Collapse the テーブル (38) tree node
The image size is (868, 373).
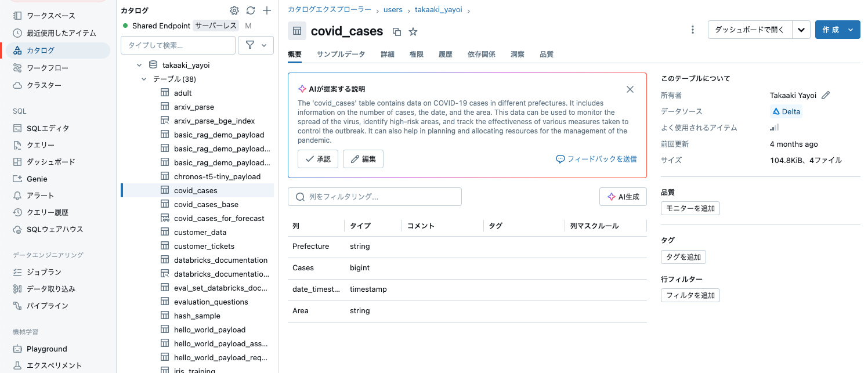tap(144, 79)
